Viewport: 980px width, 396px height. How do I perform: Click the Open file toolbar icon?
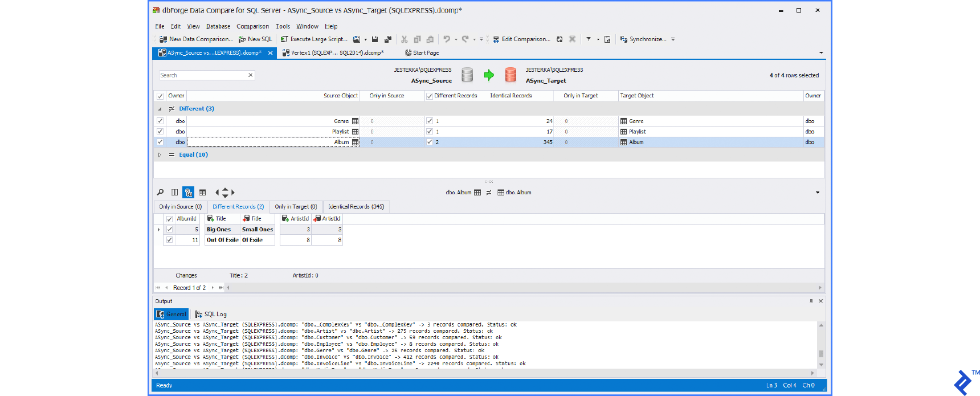(357, 39)
